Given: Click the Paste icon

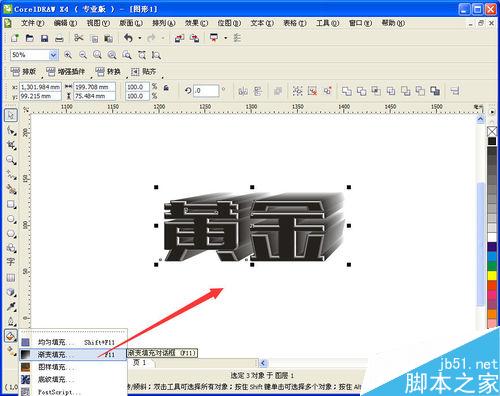Looking at the screenshot, I should 108,38.
